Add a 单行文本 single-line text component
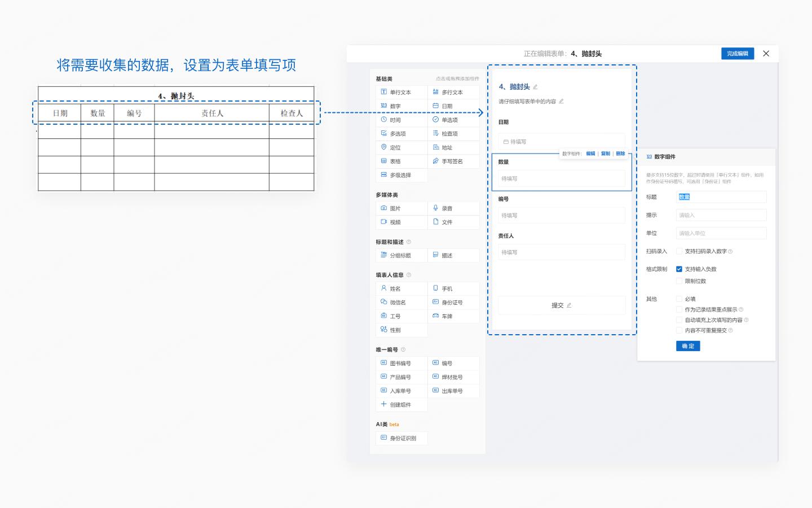Image resolution: width=812 pixels, height=508 pixels. point(401,92)
